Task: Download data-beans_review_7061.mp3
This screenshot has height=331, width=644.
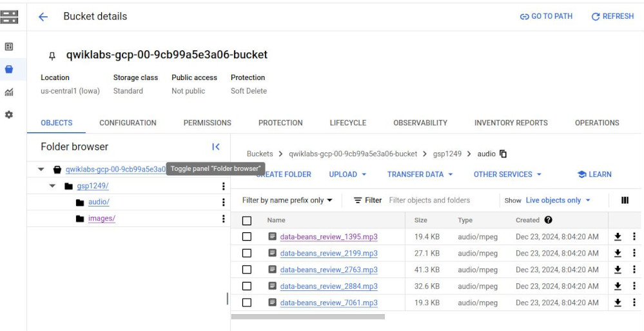Action: (x=618, y=302)
